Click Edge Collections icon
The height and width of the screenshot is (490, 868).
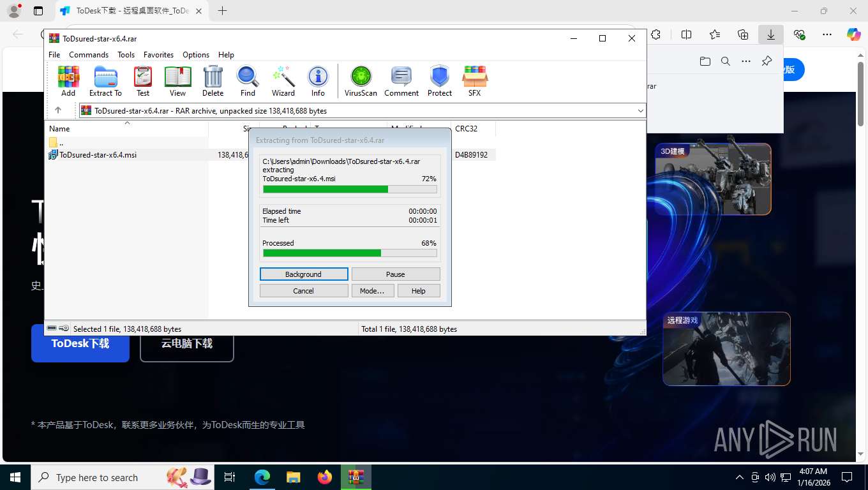743,34
